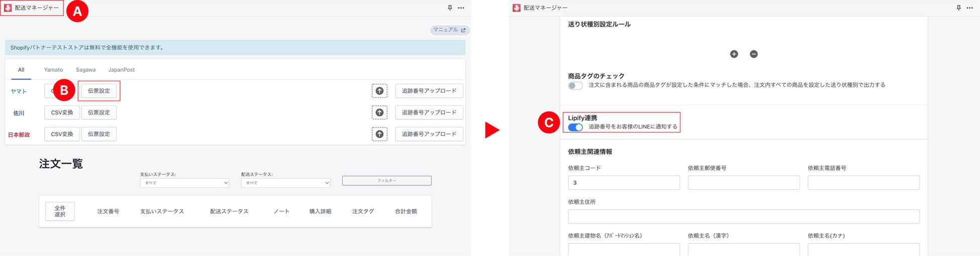Click the plus icon under 送り状種別設定ルール
The width and height of the screenshot is (980, 256).
click(734, 54)
